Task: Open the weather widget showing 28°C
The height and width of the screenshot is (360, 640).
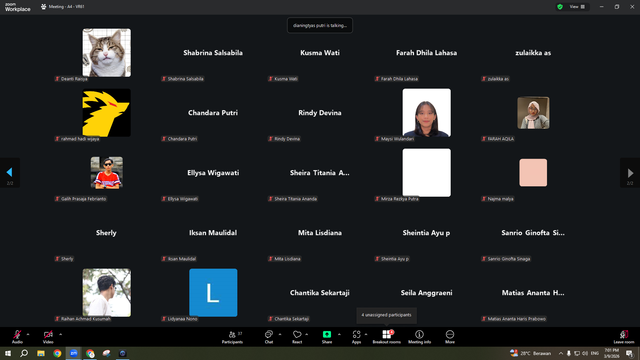Action: click(530, 353)
